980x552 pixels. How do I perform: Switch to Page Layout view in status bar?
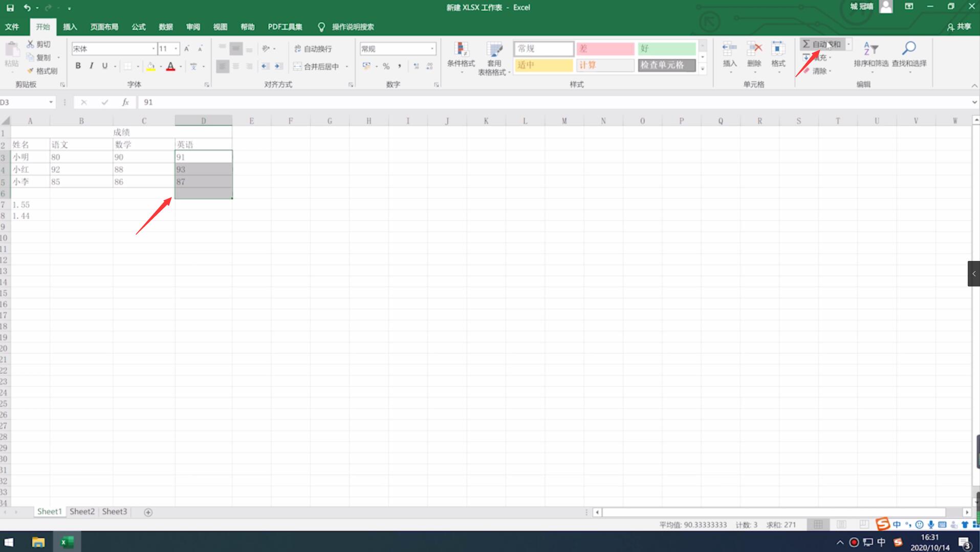point(841,525)
